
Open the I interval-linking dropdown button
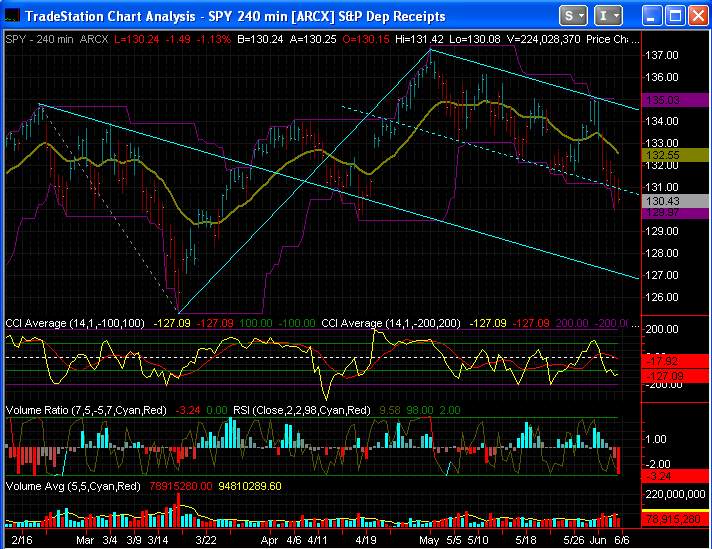tap(608, 16)
